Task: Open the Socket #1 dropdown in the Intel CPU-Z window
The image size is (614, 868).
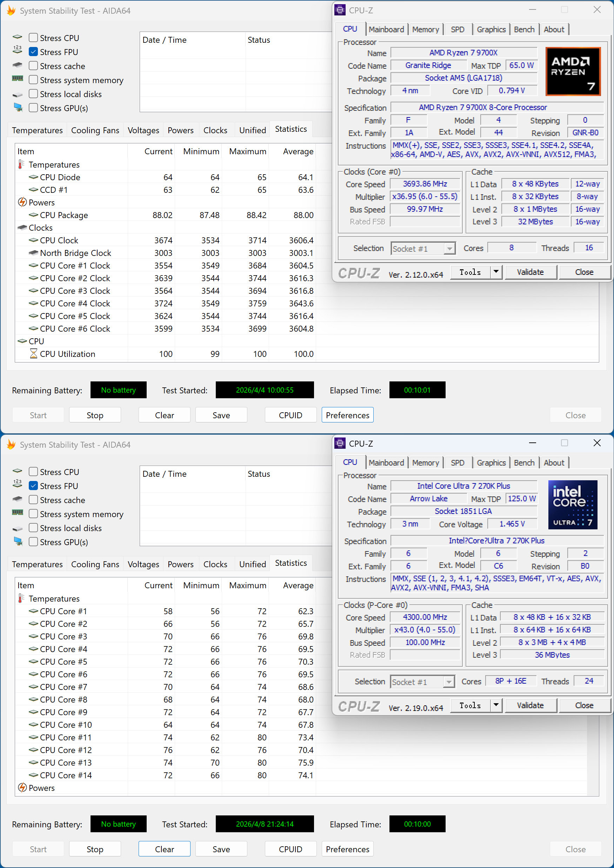Action: (x=449, y=681)
